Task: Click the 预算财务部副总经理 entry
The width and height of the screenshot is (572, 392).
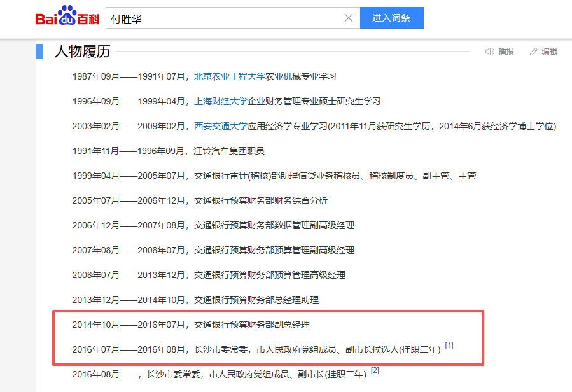Action: 191,325
